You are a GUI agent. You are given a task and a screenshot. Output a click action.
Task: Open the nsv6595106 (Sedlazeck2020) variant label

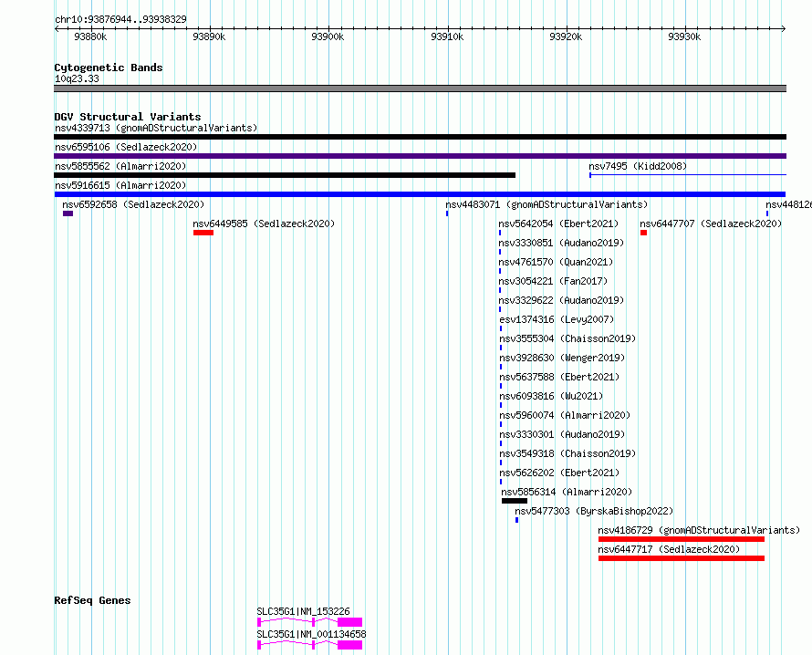pyautogui.click(x=126, y=147)
